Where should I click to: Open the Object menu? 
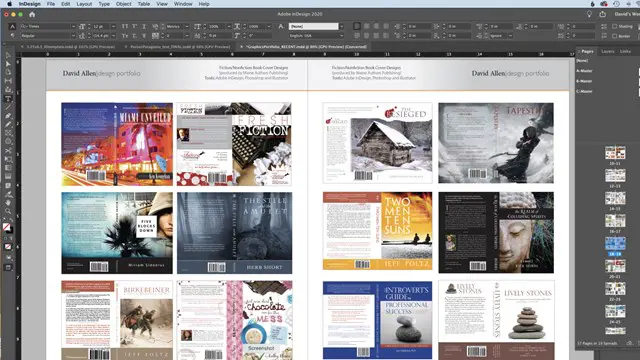pos(123,4)
